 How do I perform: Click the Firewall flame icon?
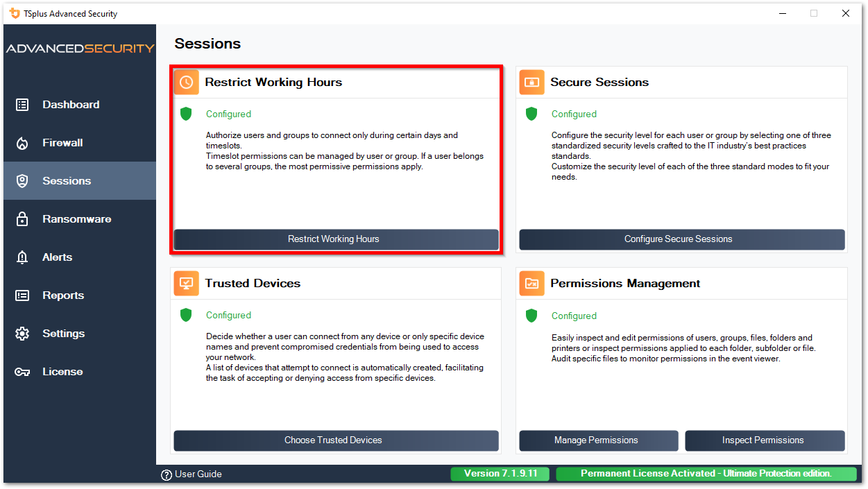[22, 143]
